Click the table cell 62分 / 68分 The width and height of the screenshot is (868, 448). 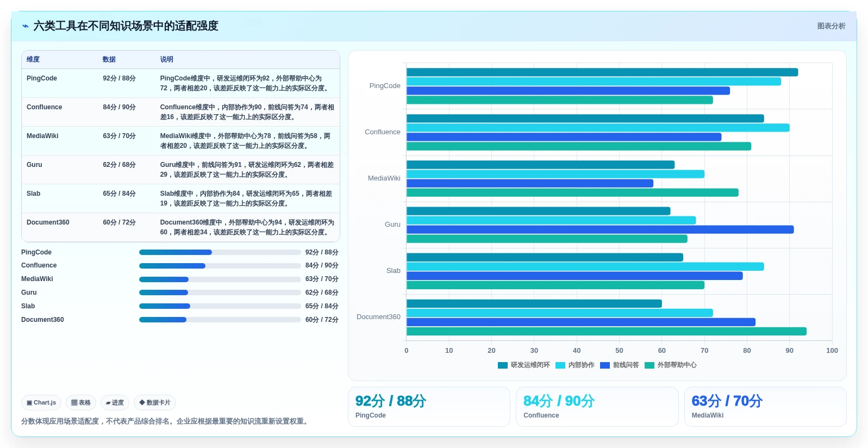coord(119,165)
